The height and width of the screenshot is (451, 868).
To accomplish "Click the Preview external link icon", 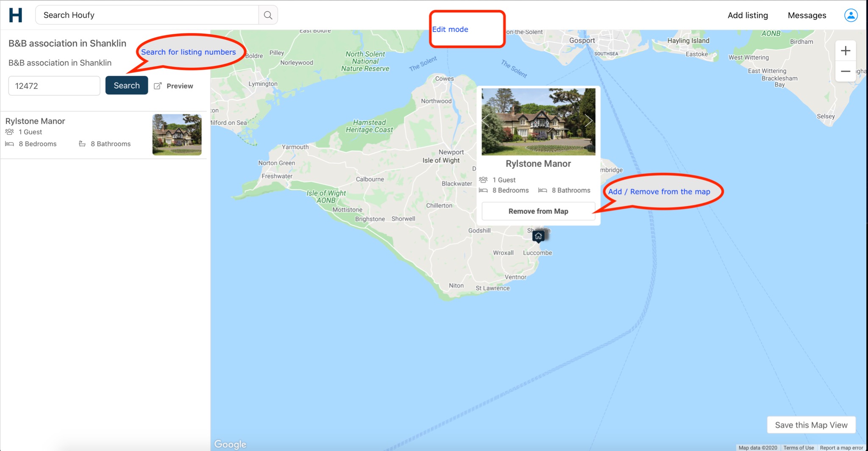I will [158, 86].
